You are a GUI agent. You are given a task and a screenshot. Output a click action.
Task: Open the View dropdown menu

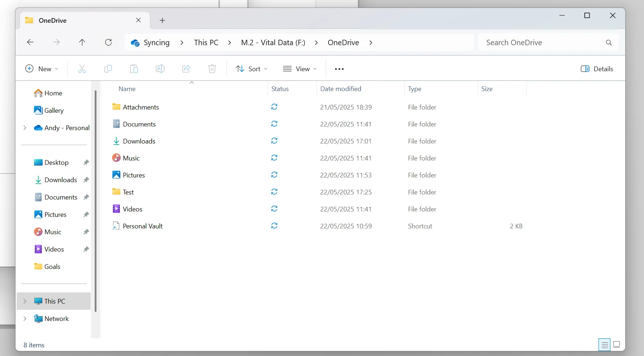300,69
